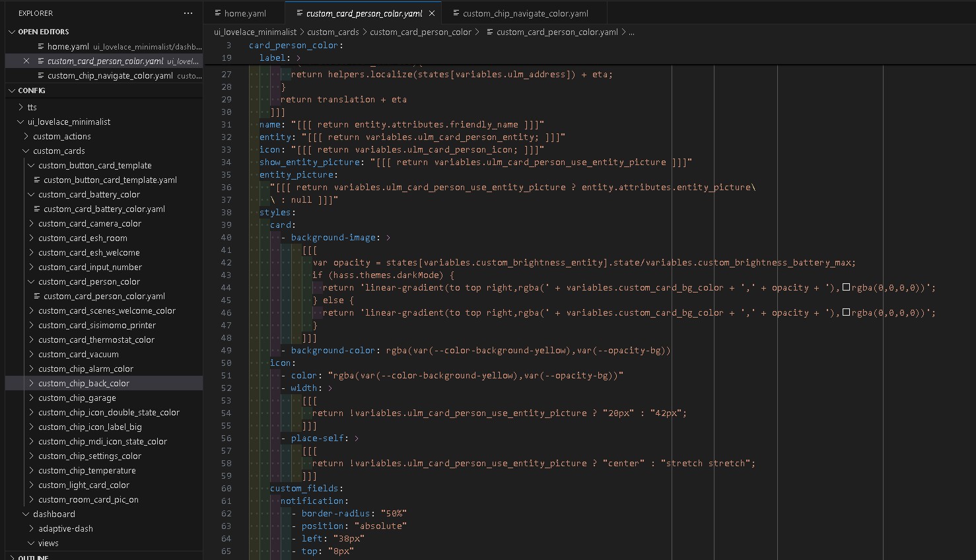Click line number 49 in gutter

[226, 350]
